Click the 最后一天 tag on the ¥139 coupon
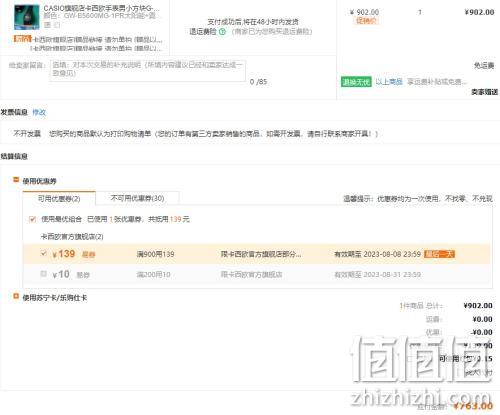Screen dimensions: 500x415 point(439,254)
